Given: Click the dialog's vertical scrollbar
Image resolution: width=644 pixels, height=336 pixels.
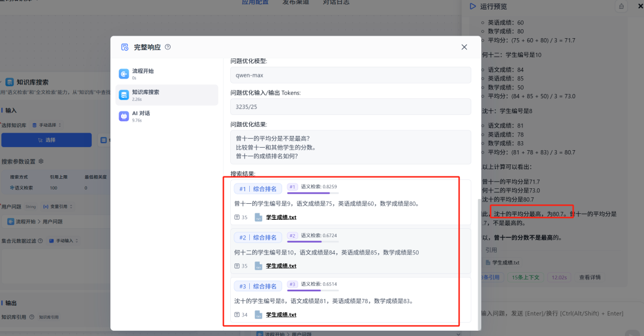Looking at the screenshot, I should [x=478, y=263].
